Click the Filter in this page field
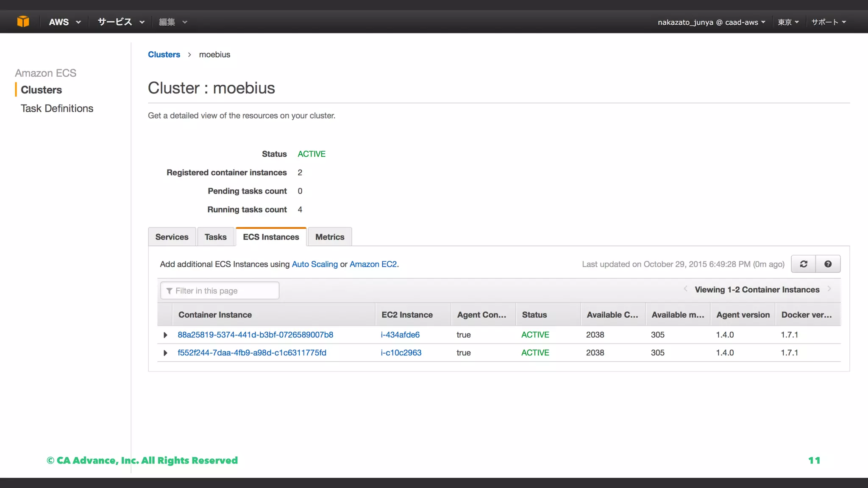This screenshot has width=868, height=488. 220,291
